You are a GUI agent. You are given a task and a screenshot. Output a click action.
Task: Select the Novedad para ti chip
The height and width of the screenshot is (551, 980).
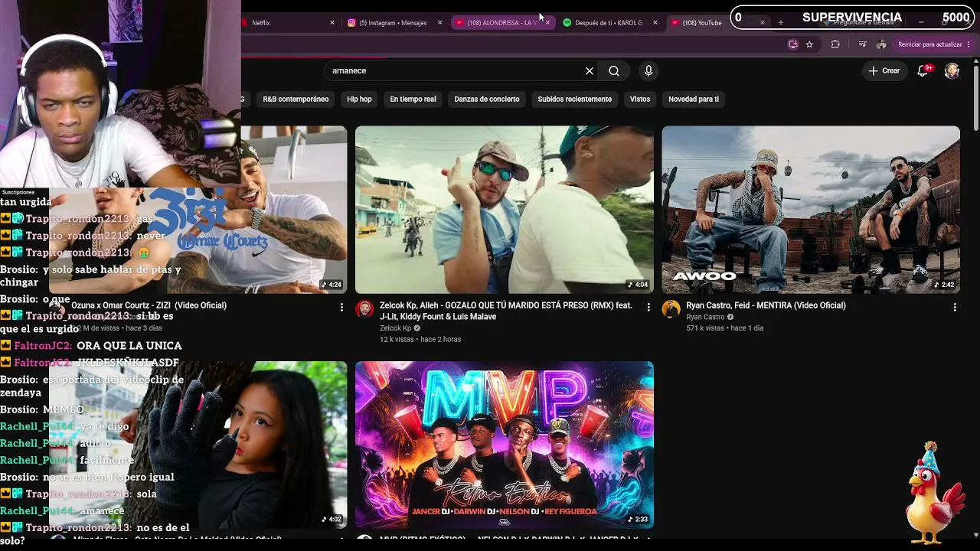694,99
